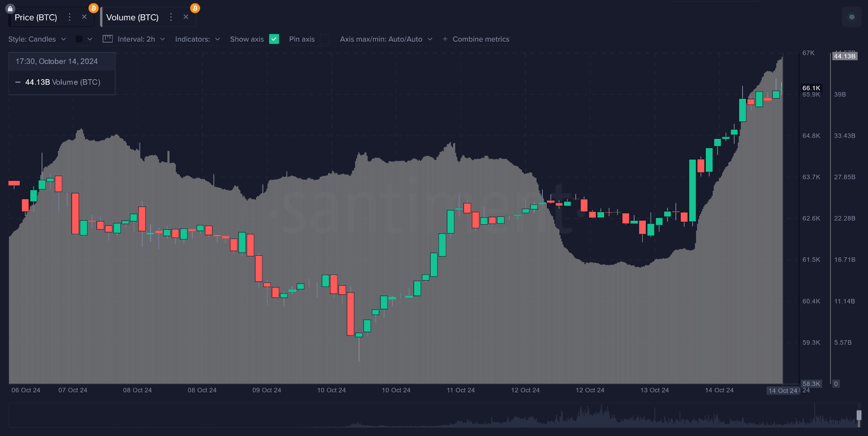
Task: Click the dotted circle button top-right
Action: (x=852, y=17)
